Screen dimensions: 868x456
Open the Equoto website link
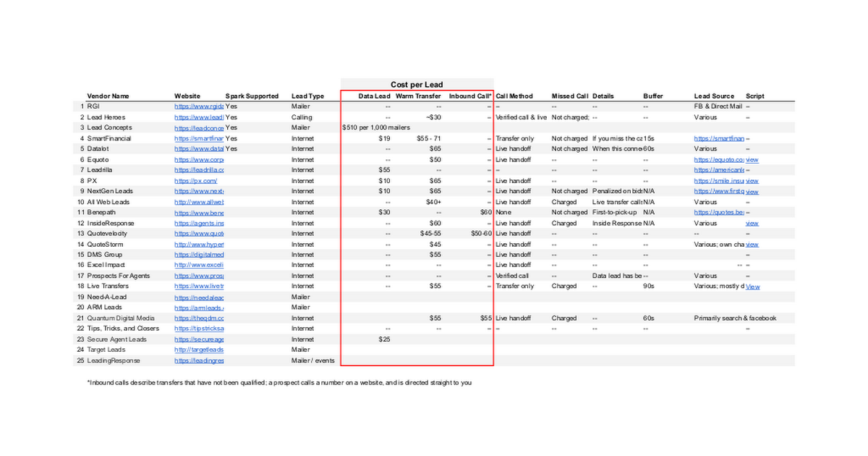click(199, 159)
